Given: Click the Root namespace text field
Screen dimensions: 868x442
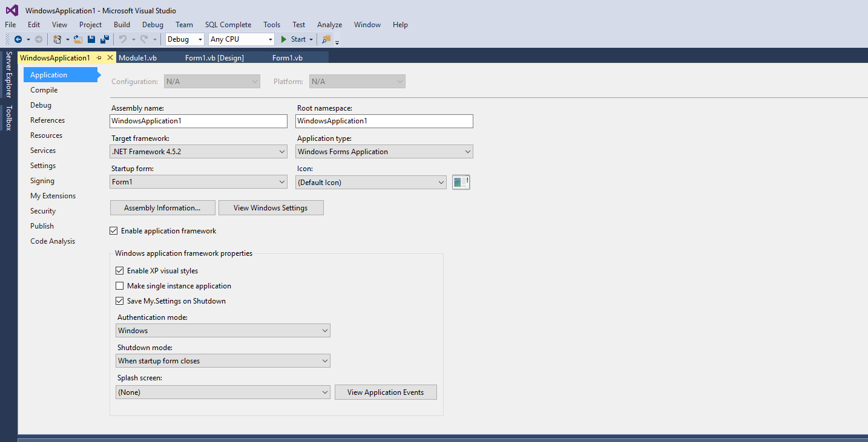Looking at the screenshot, I should (x=384, y=121).
